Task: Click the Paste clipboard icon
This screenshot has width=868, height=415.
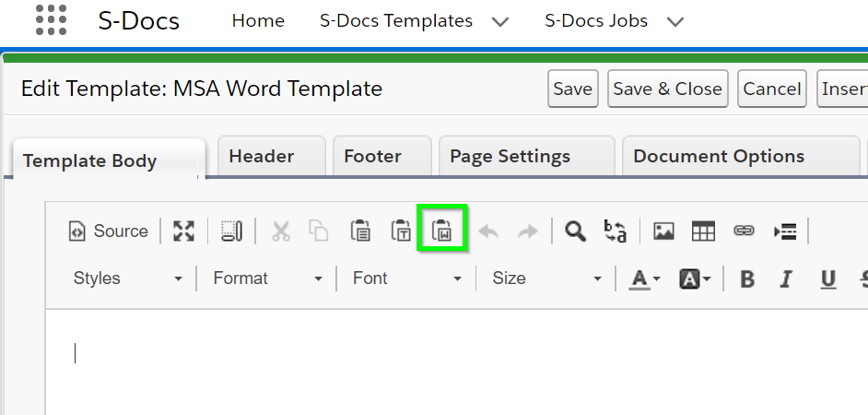Action: tap(360, 231)
